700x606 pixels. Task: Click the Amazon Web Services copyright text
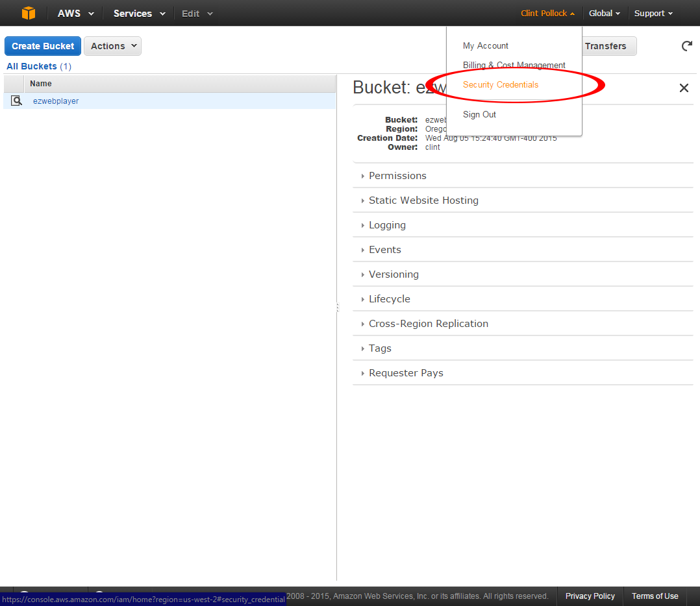click(x=418, y=596)
